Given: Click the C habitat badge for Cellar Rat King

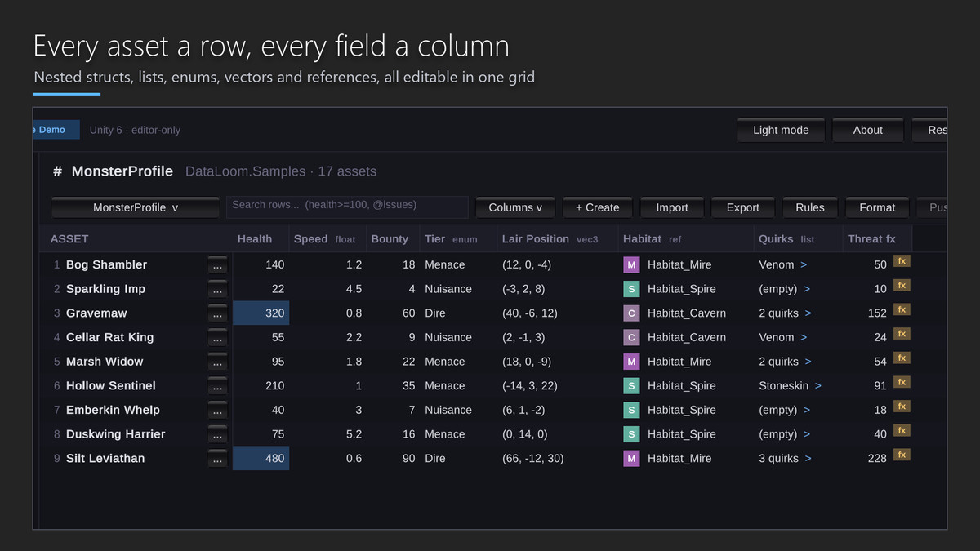Looking at the screenshot, I should click(631, 337).
